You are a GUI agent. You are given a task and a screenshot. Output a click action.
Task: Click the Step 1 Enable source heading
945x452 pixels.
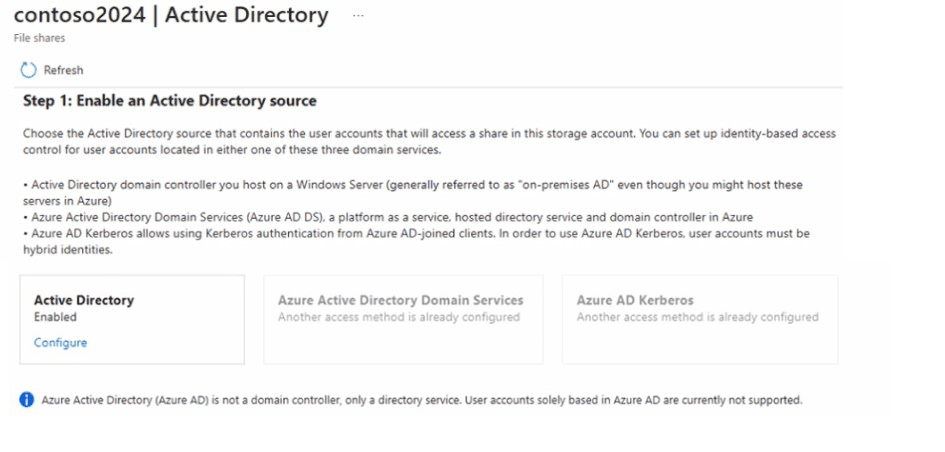pos(169,101)
